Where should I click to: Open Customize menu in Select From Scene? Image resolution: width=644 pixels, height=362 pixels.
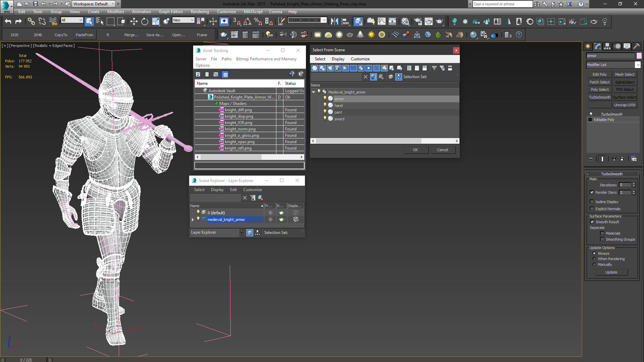point(360,59)
